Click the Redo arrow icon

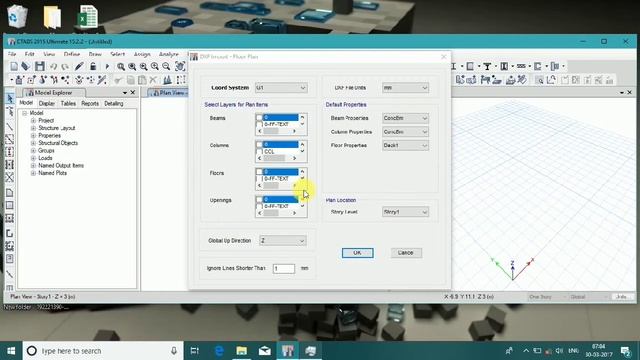[65, 66]
